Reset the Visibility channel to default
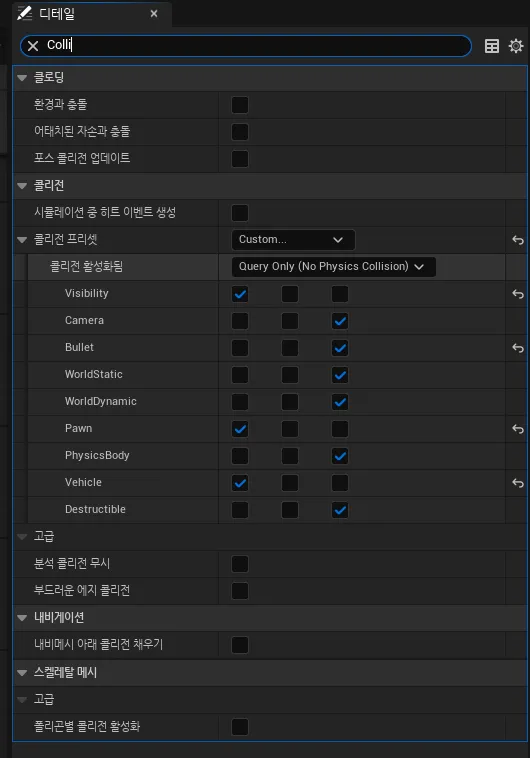 pyautogui.click(x=518, y=294)
